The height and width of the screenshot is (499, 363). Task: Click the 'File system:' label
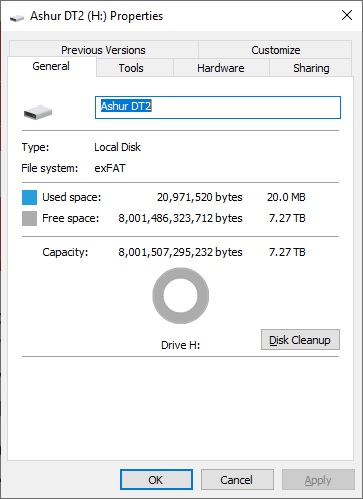click(x=50, y=168)
